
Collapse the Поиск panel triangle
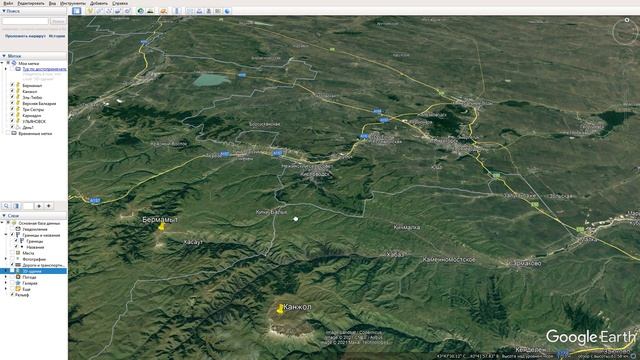pos(4,11)
